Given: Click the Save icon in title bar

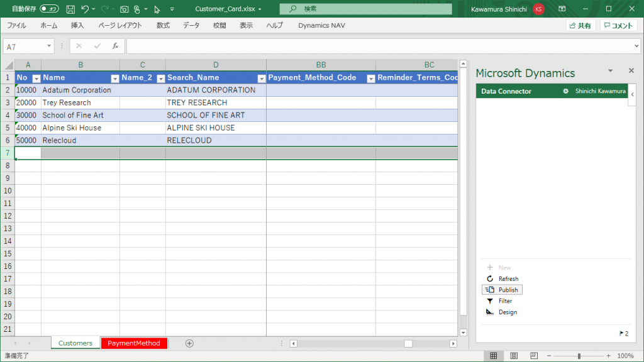Looking at the screenshot, I should click(70, 9).
